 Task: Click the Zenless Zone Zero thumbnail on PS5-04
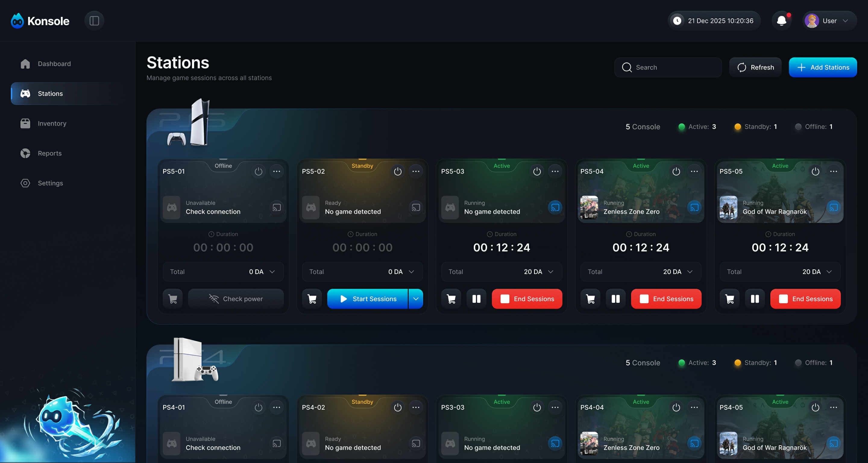pyautogui.click(x=589, y=208)
